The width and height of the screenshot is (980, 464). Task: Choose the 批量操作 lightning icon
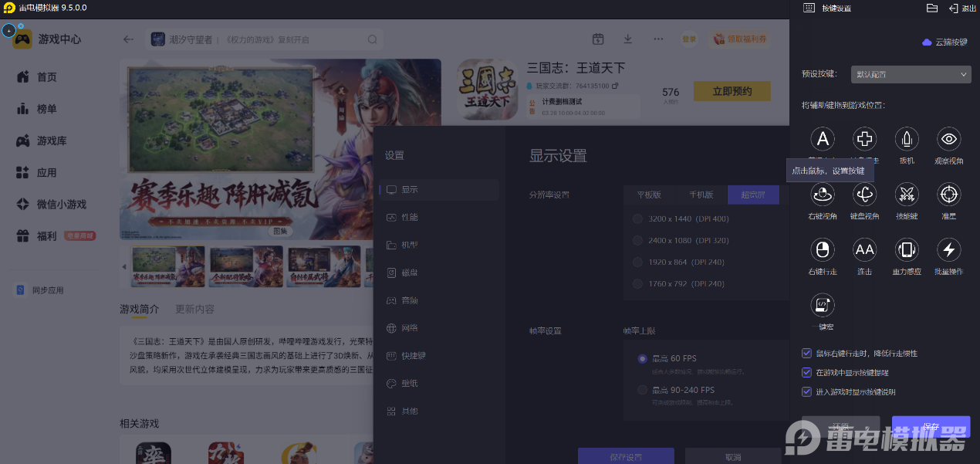pos(948,249)
